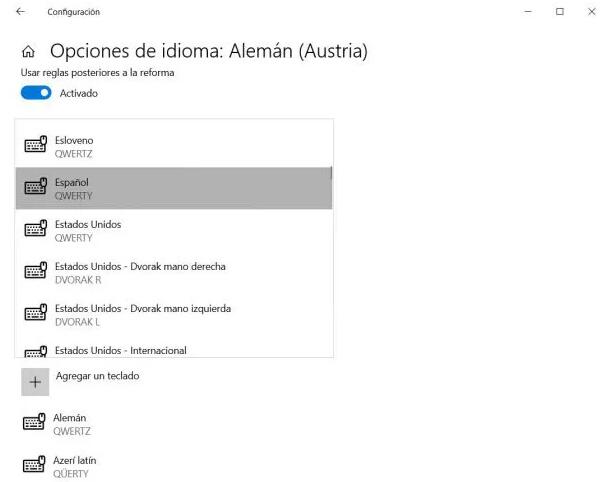
Task: Click the plus button to add keyboard
Action: click(35, 382)
